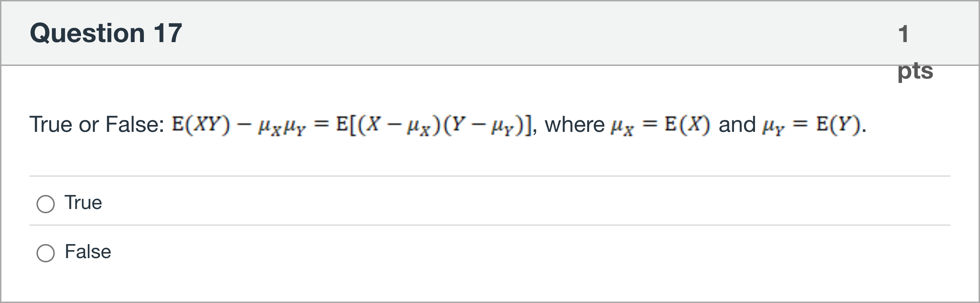The image size is (980, 303).
Task: Click the 'pts' label in header
Action: click(915, 71)
